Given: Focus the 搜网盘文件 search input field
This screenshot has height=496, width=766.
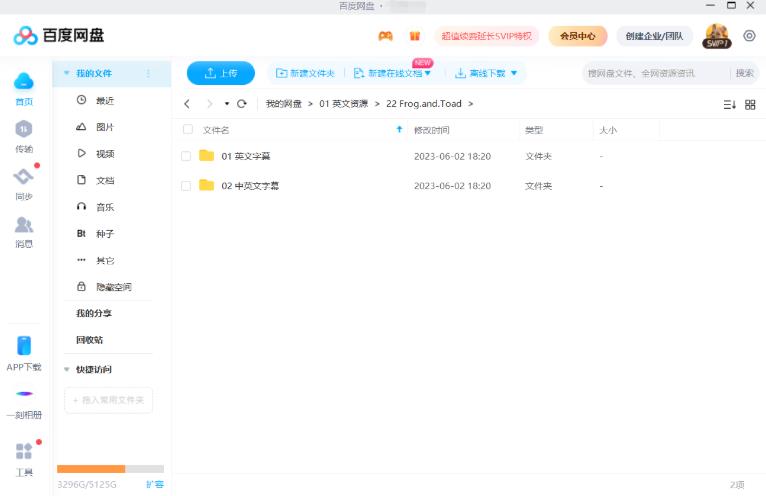Looking at the screenshot, I should tap(656, 73).
